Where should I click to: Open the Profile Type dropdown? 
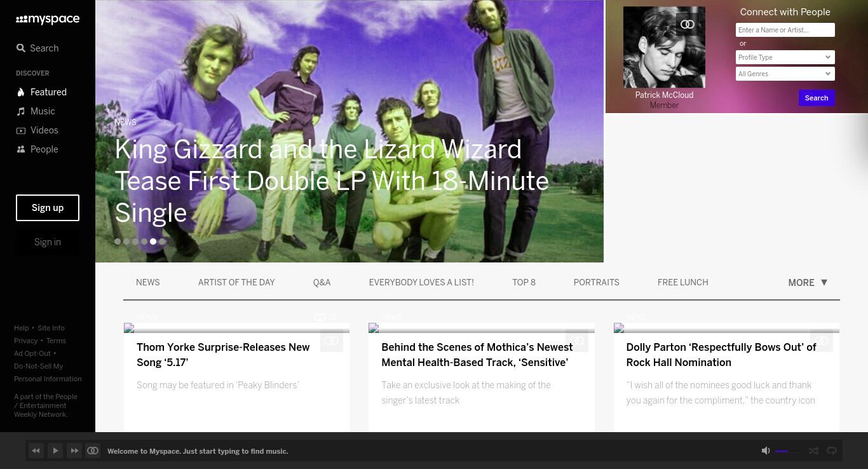pyautogui.click(x=785, y=57)
